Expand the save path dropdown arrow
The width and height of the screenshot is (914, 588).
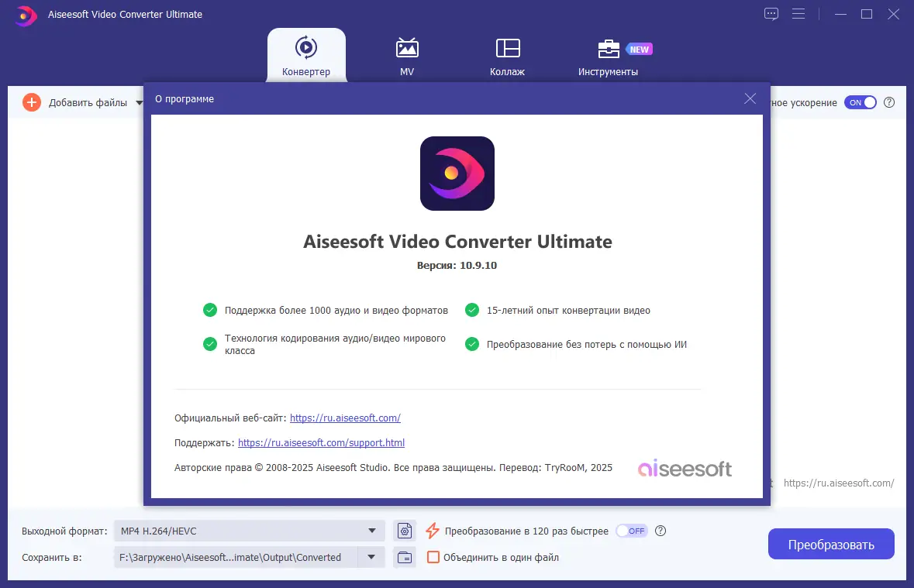(371, 557)
